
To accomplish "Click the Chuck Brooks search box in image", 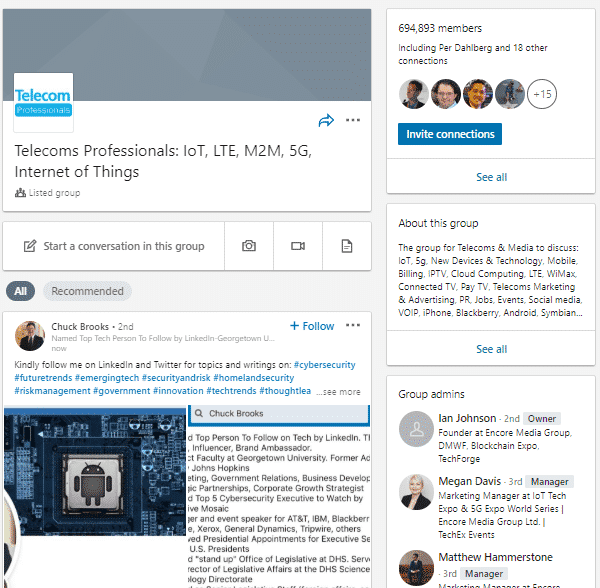I will [280, 414].
